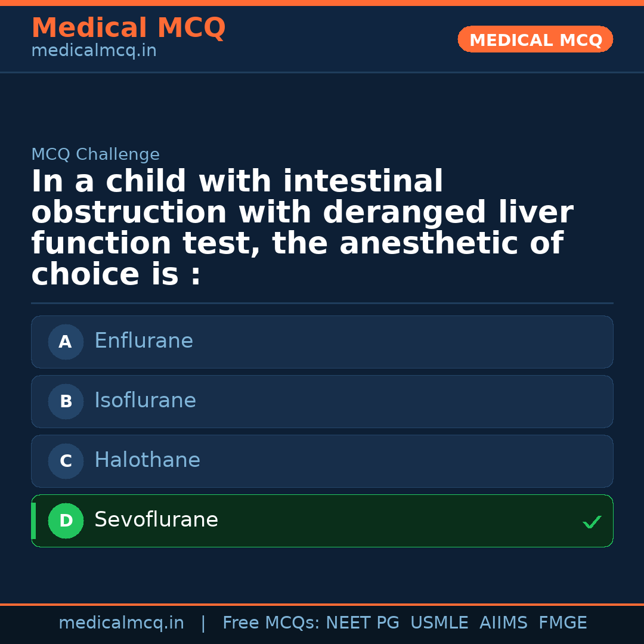
Task: Click the orange MEDICAL MCQ badge
Action: click(x=535, y=39)
